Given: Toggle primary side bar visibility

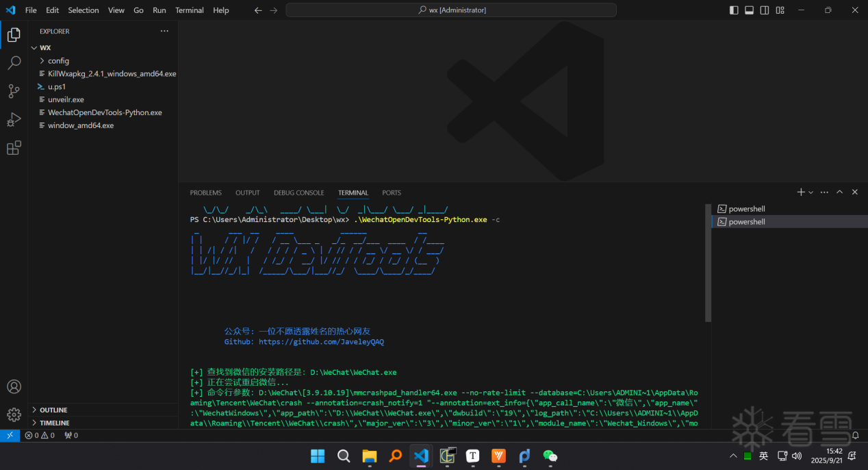Looking at the screenshot, I should [x=734, y=10].
